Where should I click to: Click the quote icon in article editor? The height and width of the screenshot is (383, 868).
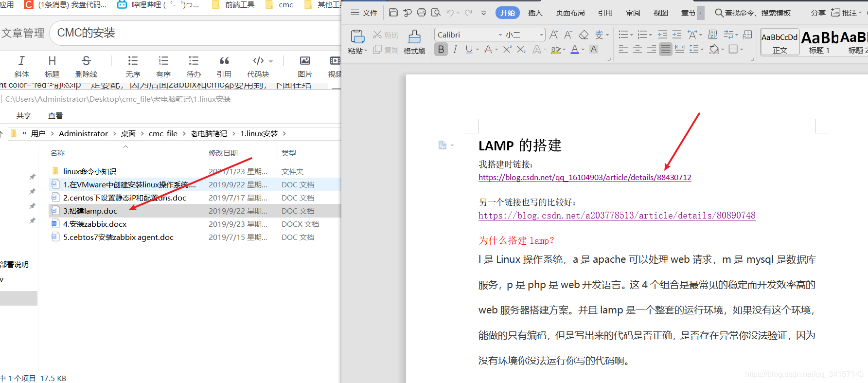[x=224, y=61]
